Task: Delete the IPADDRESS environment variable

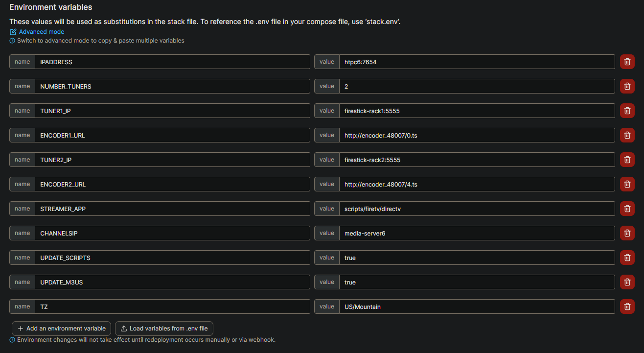Action: [627, 62]
